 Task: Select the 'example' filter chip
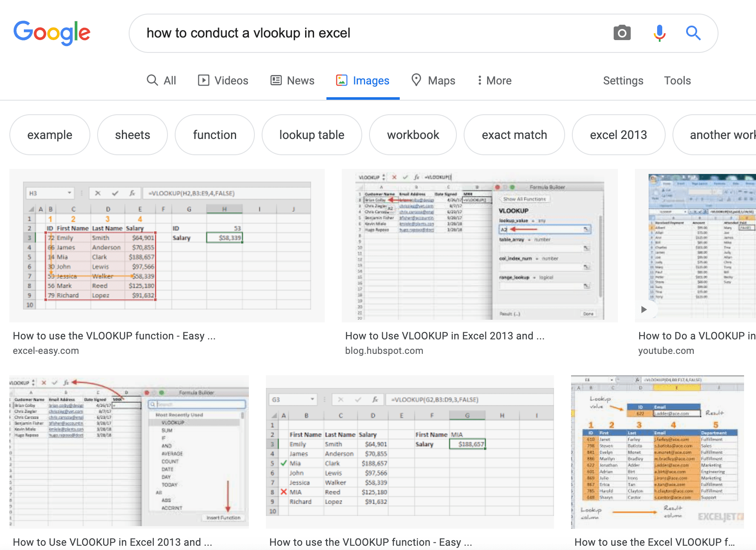click(x=50, y=135)
